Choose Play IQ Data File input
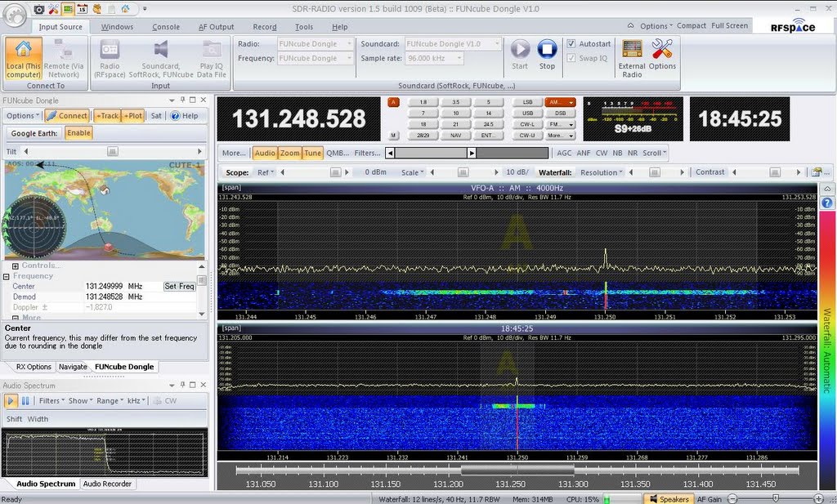 click(212, 59)
